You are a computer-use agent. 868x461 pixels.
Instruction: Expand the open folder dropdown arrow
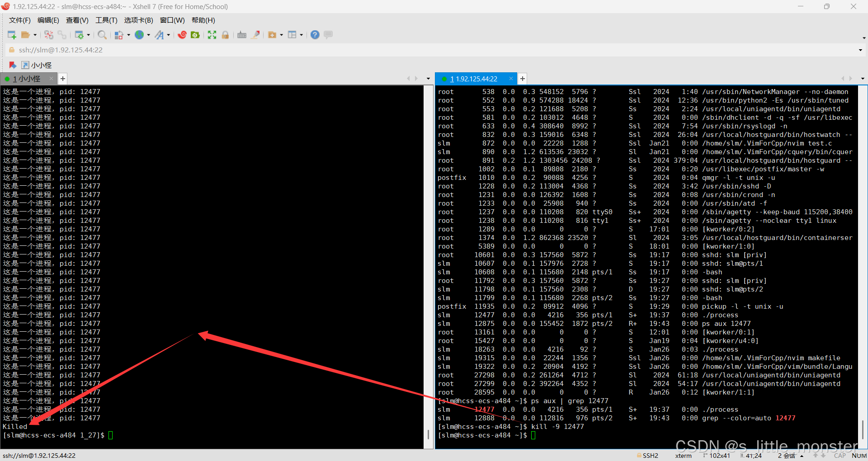point(35,35)
